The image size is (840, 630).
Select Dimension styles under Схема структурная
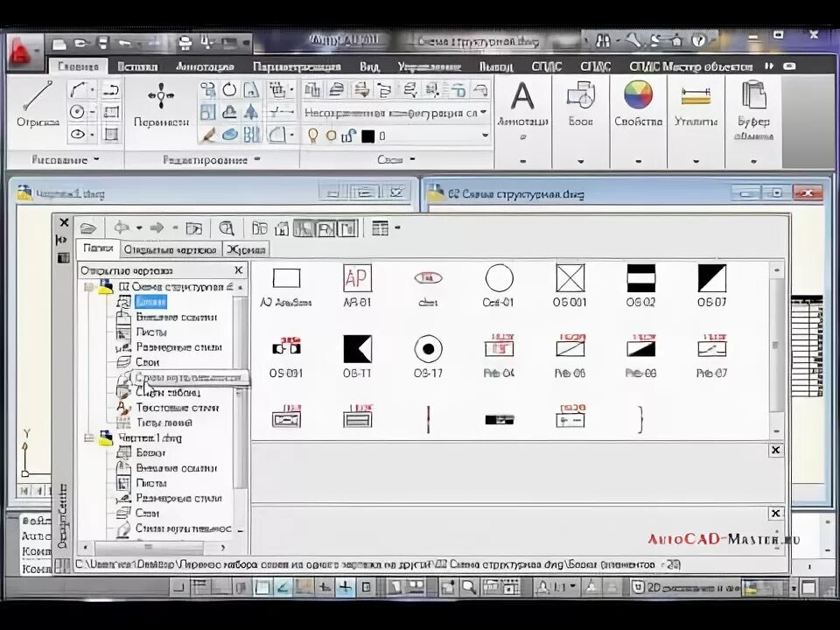[x=178, y=347]
